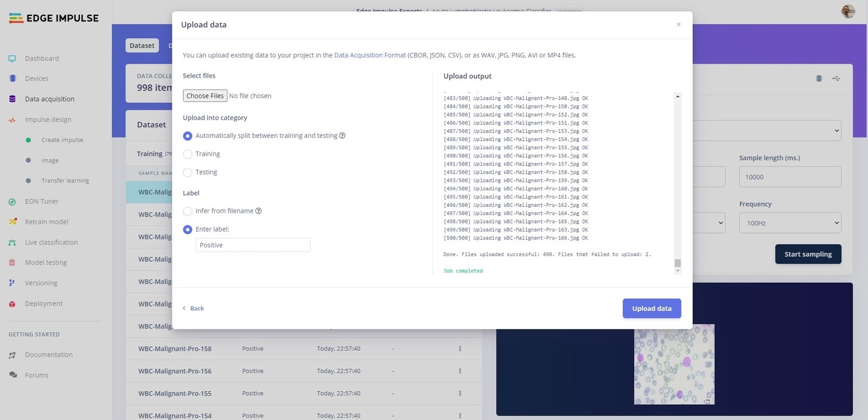Click the Model testing icon
The width and height of the screenshot is (868, 420).
coord(12,263)
